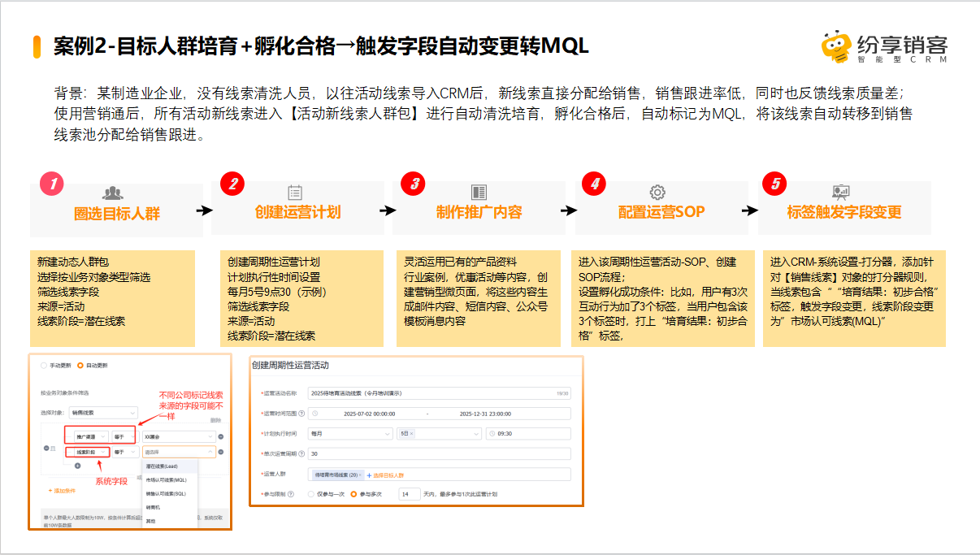The width and height of the screenshot is (980, 555).
Task: Open the 等于 operator dropdown beside 线索阶段
Action: pos(125,452)
